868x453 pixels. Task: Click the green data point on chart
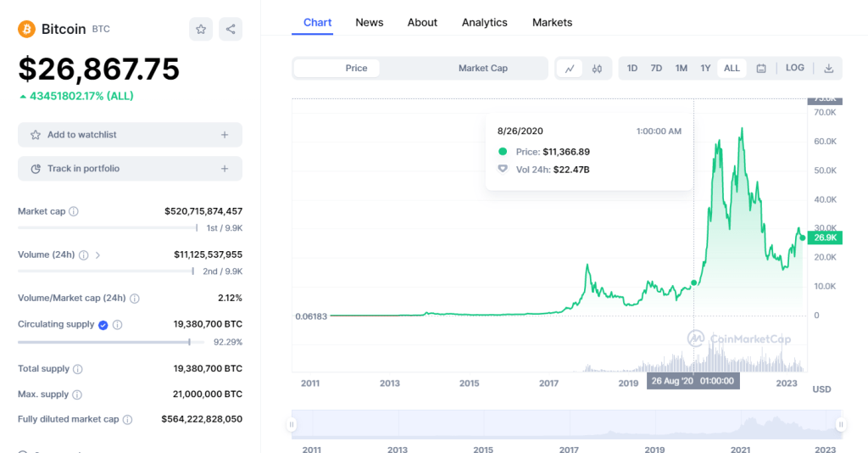tap(693, 283)
